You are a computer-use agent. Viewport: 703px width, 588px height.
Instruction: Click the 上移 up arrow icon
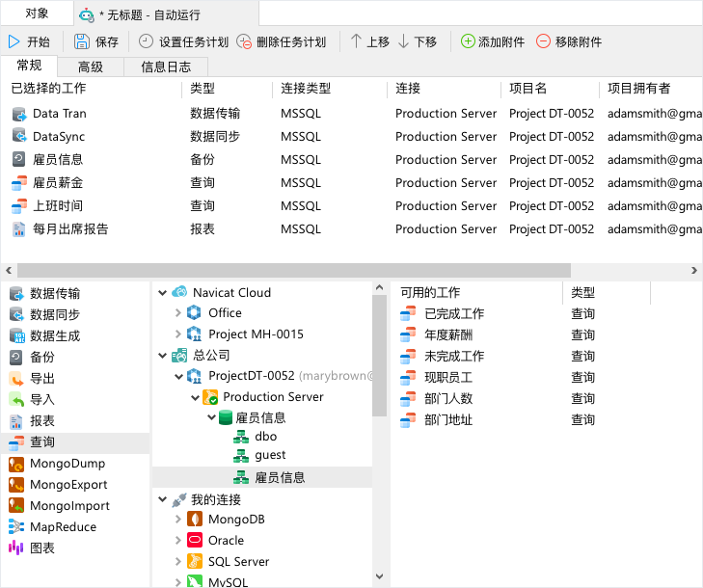click(356, 41)
